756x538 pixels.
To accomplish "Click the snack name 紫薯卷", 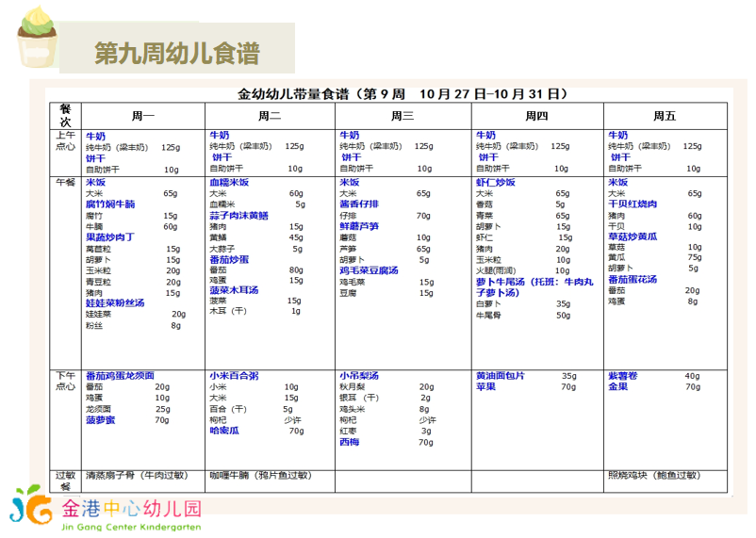I will click(x=623, y=376).
